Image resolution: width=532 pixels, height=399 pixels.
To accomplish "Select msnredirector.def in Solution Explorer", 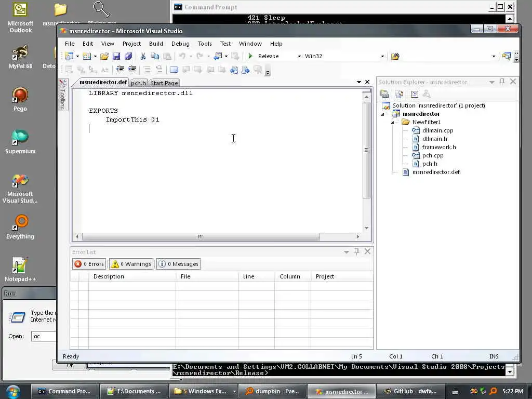I will [x=436, y=172].
